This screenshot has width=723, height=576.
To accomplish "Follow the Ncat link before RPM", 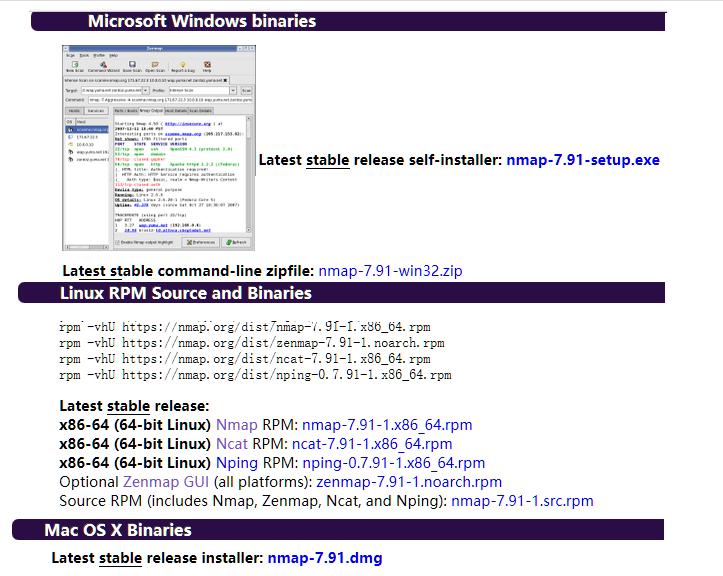I will [x=232, y=444].
